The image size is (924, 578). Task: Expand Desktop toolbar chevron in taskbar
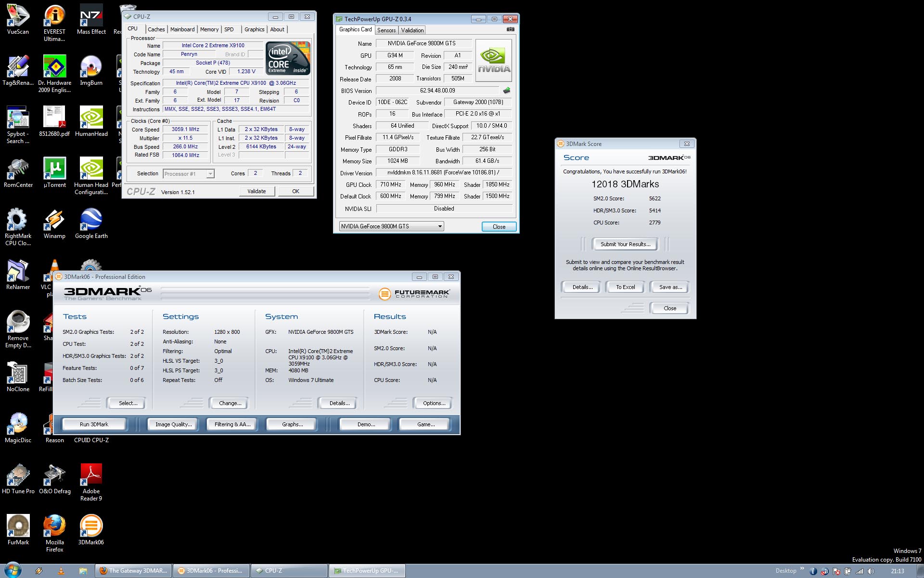pyautogui.click(x=802, y=569)
